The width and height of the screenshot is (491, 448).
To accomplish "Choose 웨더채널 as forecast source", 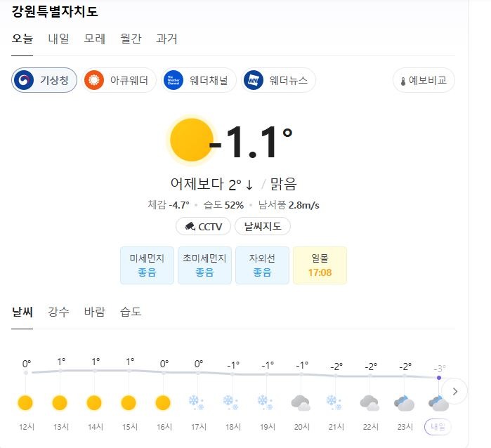I will [199, 80].
